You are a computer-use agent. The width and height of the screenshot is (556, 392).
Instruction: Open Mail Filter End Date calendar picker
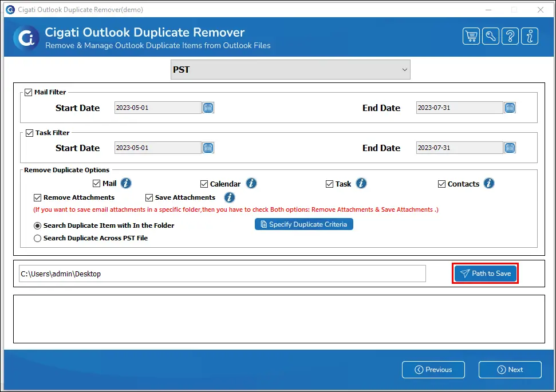[510, 108]
